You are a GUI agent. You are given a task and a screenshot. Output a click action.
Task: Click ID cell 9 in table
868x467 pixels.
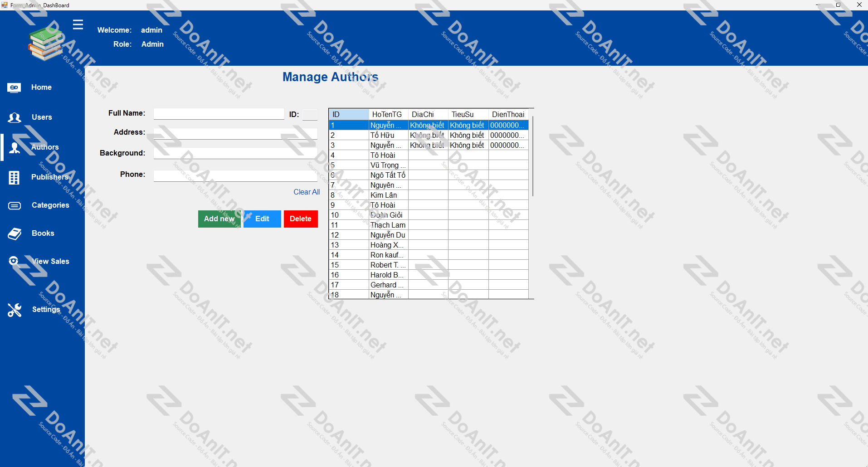349,205
